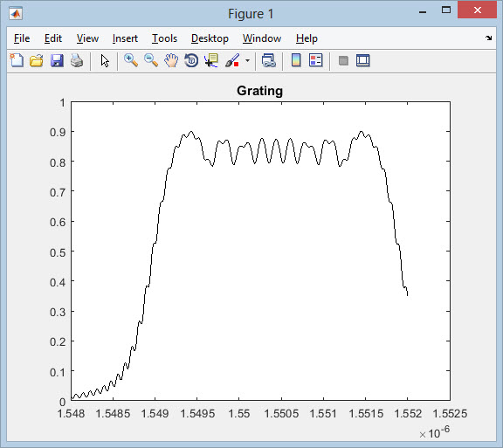This screenshot has height=448, width=503.
Task: Click the Link Plot icon
Action: coord(268,60)
